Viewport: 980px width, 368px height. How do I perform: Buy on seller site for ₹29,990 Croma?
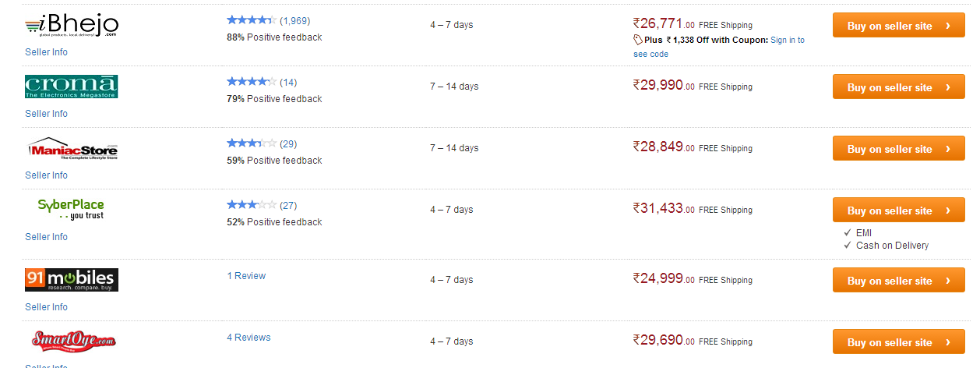pyautogui.click(x=898, y=87)
